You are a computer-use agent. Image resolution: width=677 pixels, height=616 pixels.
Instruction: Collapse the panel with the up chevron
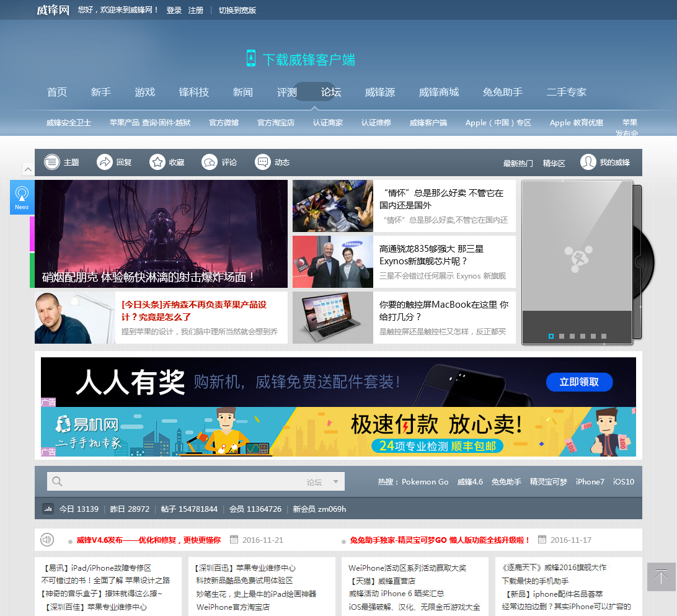click(x=28, y=169)
